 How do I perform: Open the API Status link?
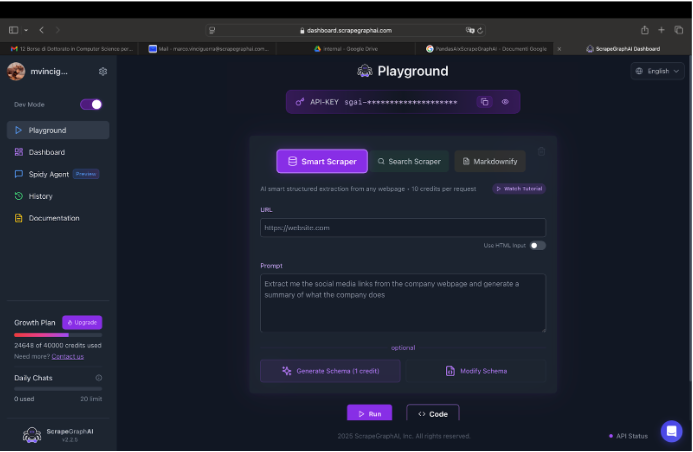pyautogui.click(x=628, y=436)
